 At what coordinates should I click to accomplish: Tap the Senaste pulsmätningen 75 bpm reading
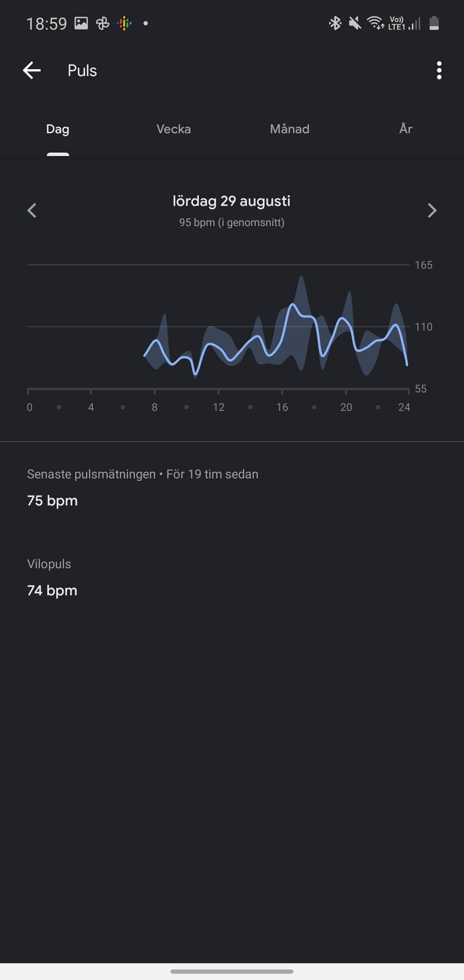pyautogui.click(x=52, y=501)
